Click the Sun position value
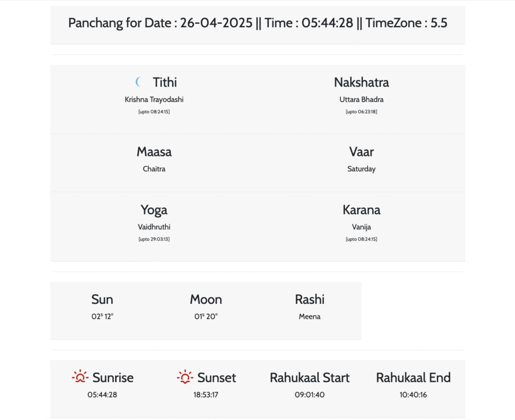The height and width of the screenshot is (420, 515). click(102, 316)
